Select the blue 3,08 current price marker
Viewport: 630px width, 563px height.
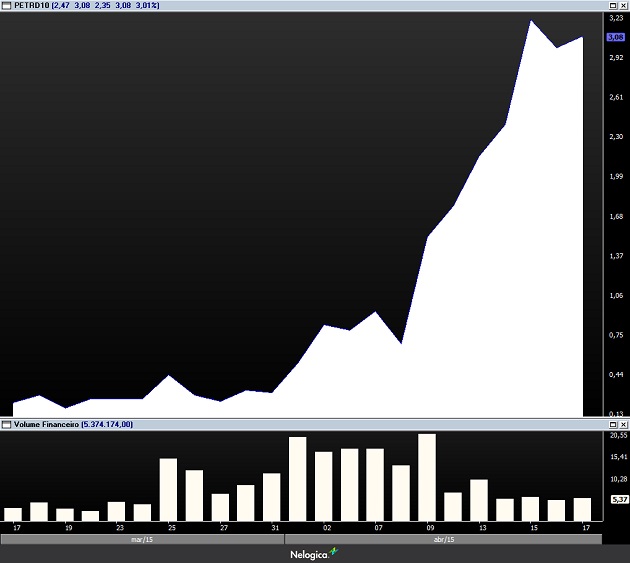[x=616, y=37]
